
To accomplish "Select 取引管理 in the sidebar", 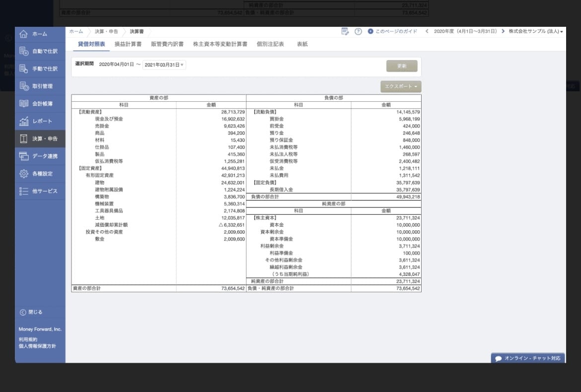I will [40, 86].
